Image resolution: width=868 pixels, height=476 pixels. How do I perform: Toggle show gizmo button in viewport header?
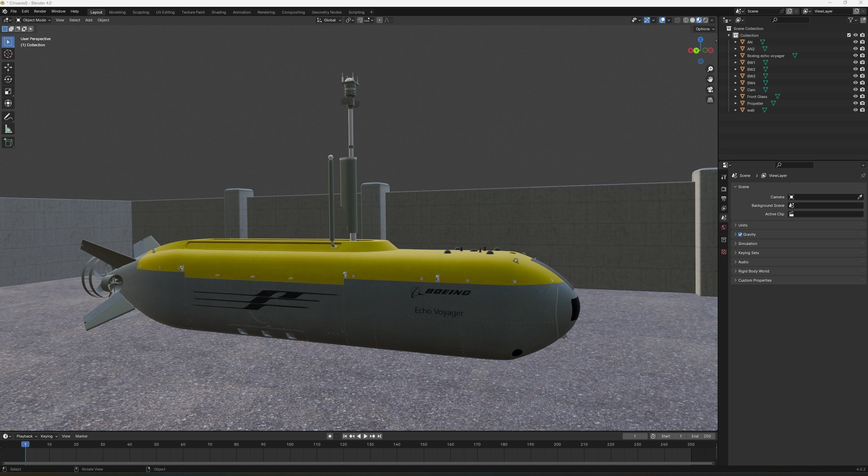tap(647, 20)
